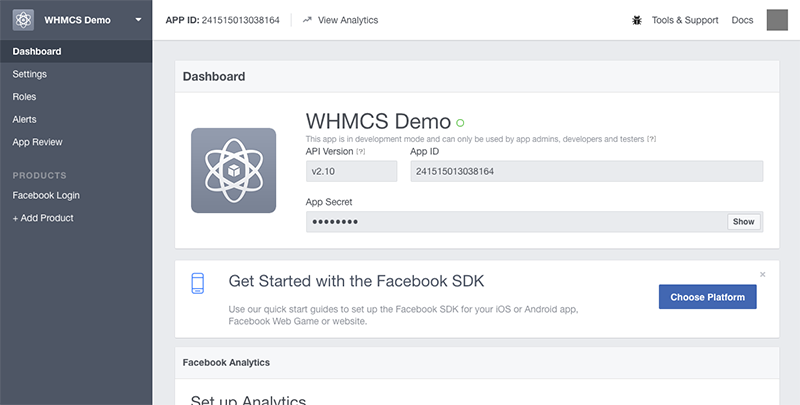Open the app switcher dropdown arrow
The width and height of the screenshot is (800, 405).
(138, 20)
